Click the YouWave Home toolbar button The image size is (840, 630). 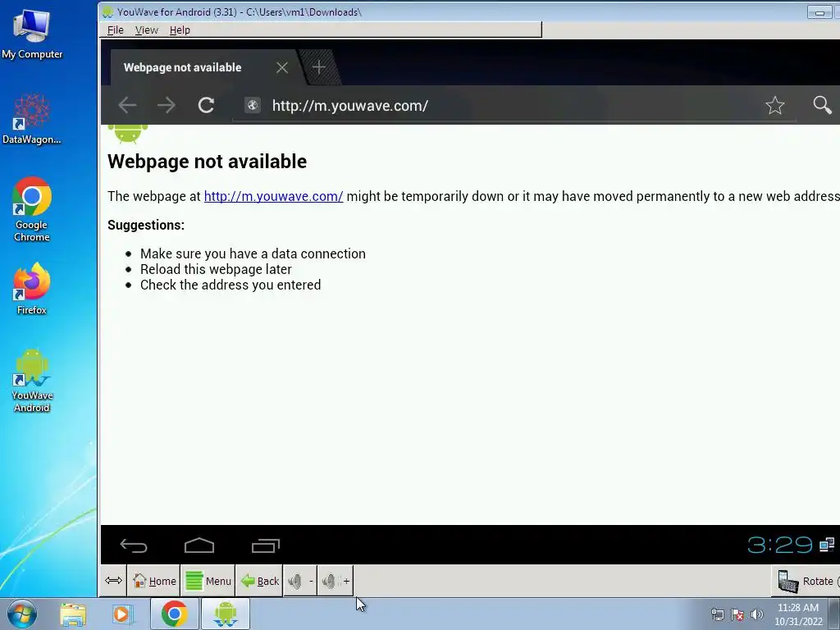[154, 581]
